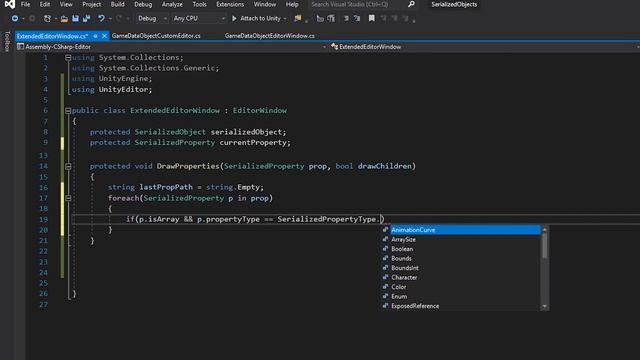Screen dimensions: 640x360
Task: Click the Open File folder icon
Action: click(x=64, y=18)
